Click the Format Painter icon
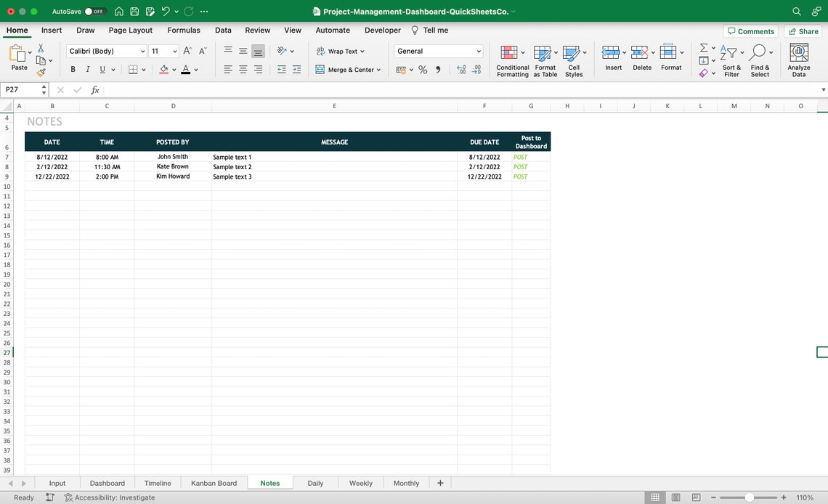This screenshot has height=504, width=828. pos(41,73)
